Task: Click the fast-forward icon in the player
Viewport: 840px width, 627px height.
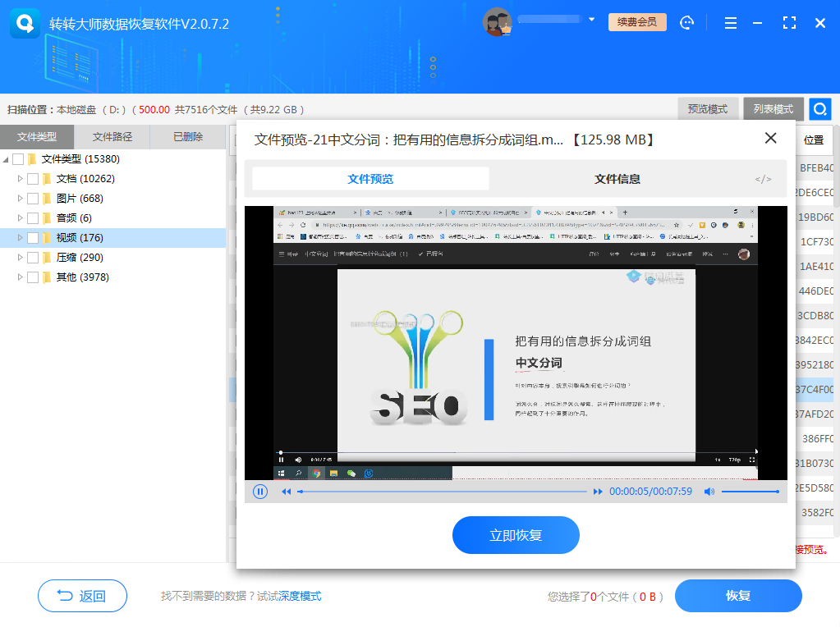Action: 597,491
